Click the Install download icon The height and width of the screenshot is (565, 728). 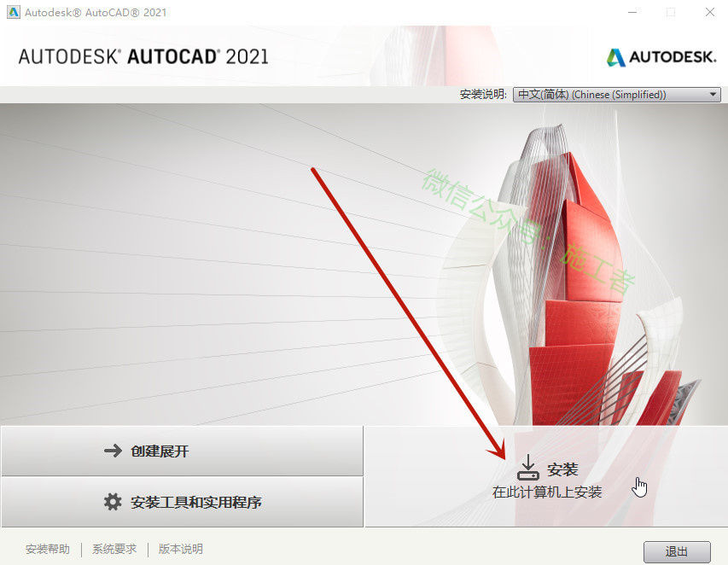click(528, 468)
